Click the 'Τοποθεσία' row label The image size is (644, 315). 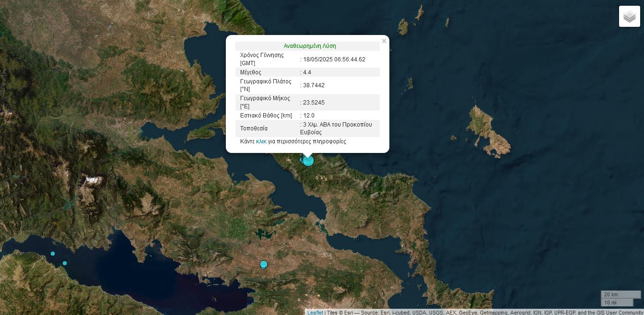[x=254, y=128]
